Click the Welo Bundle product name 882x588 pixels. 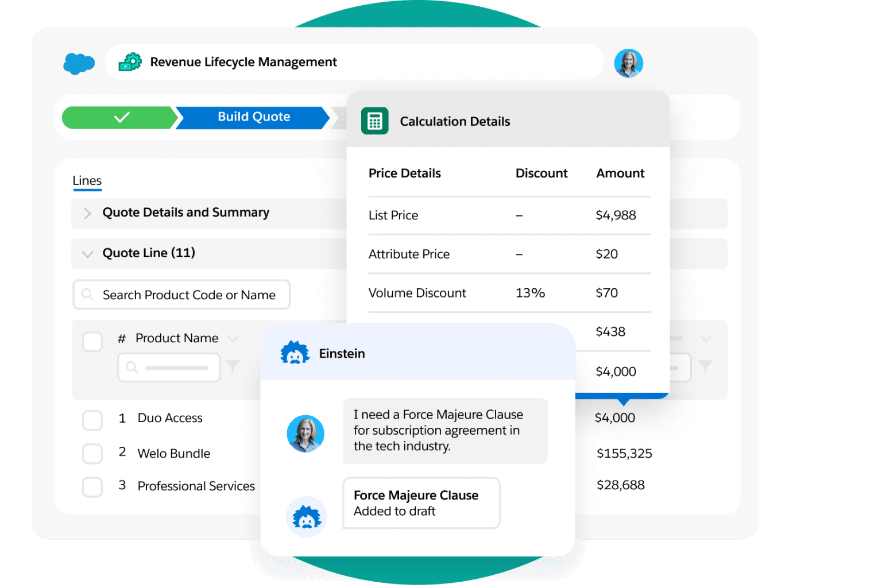pos(174,454)
